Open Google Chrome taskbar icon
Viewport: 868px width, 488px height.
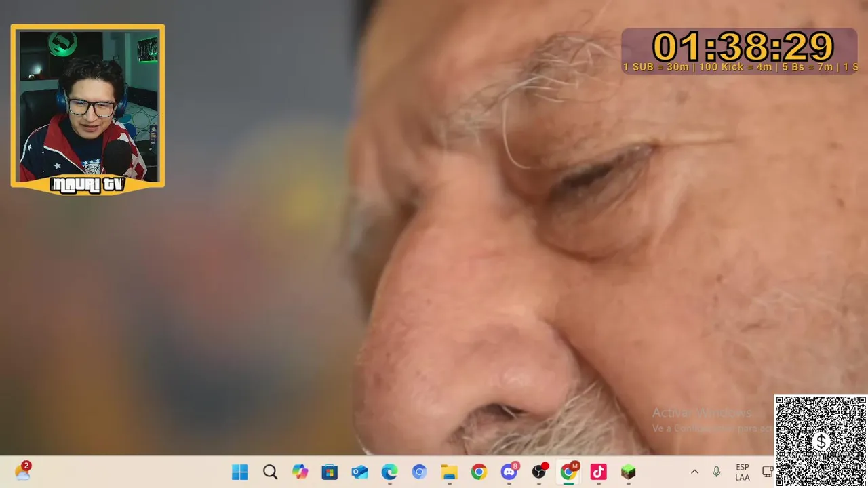479,472
